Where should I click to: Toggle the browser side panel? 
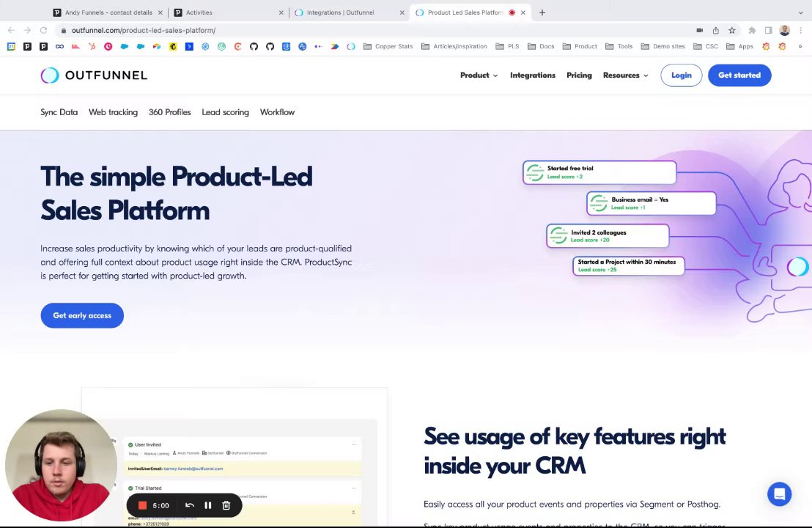click(769, 30)
